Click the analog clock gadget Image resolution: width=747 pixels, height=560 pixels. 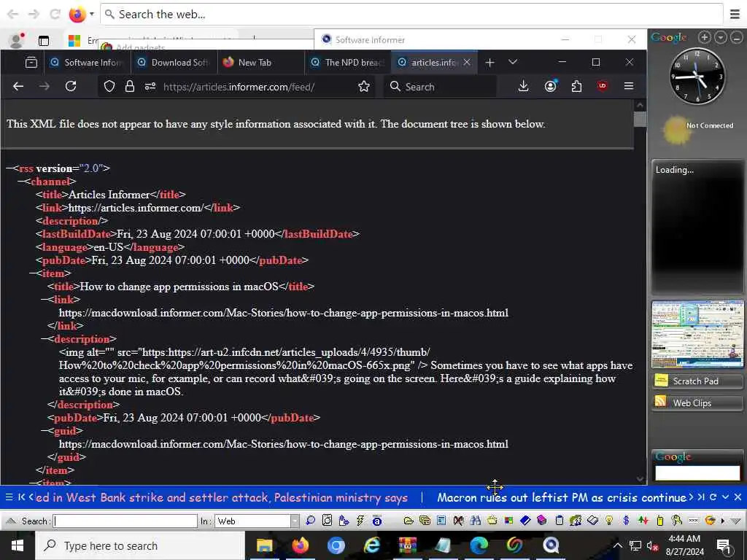coord(697,76)
